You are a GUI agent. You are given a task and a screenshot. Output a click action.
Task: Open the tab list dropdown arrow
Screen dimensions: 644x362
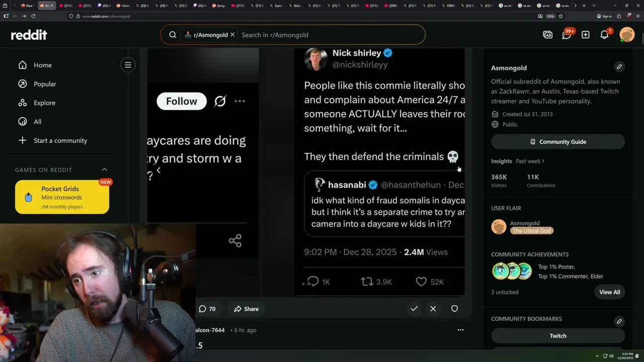[x=594, y=6]
